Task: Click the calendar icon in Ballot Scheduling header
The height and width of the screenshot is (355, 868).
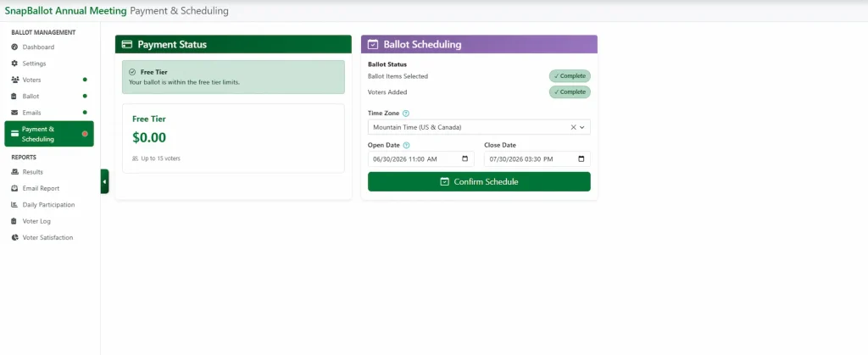Action: pyautogui.click(x=373, y=44)
